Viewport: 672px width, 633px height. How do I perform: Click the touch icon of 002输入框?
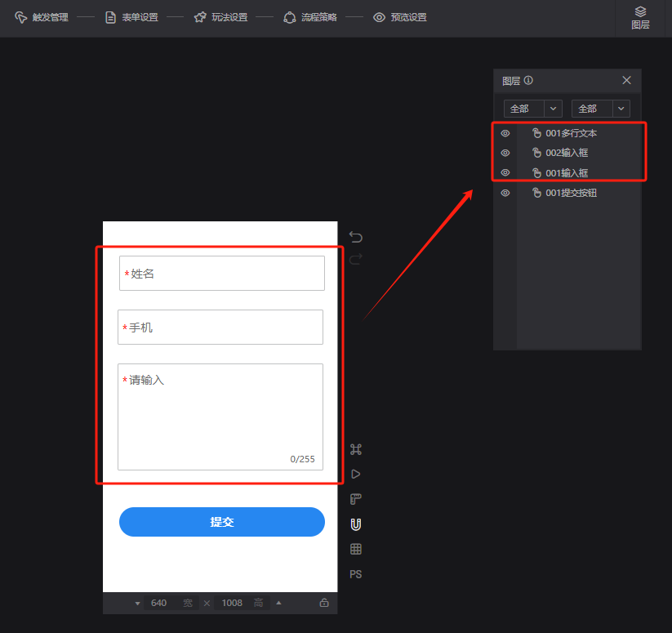[536, 153]
